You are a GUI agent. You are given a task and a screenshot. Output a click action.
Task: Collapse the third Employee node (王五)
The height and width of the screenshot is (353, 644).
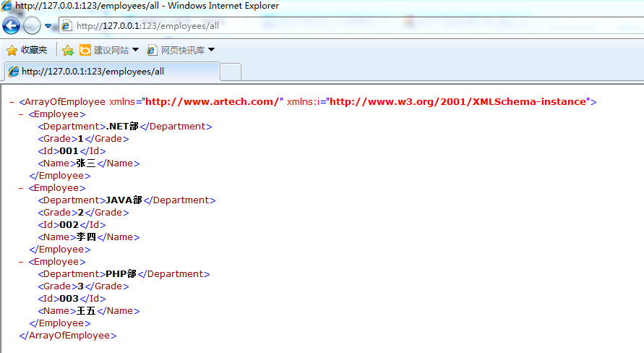(x=21, y=262)
